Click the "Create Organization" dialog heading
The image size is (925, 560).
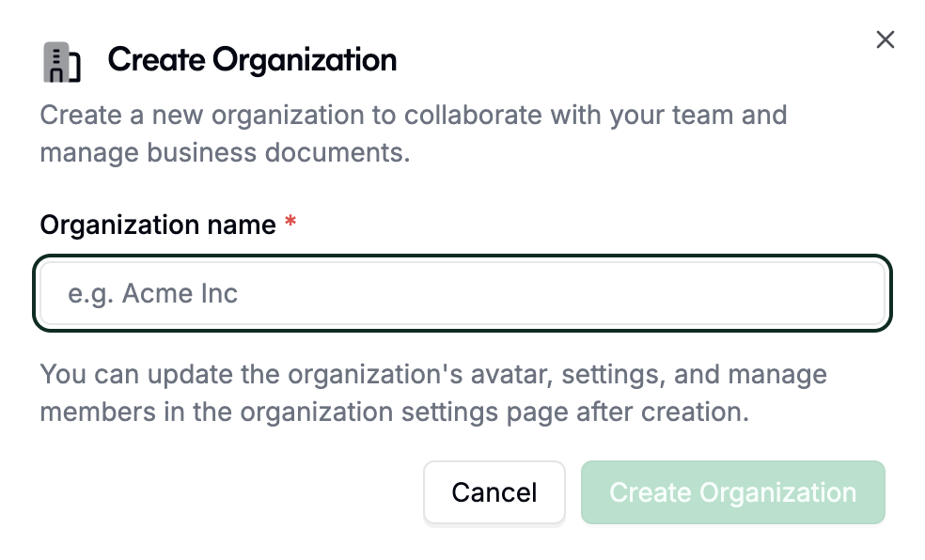[252, 61]
